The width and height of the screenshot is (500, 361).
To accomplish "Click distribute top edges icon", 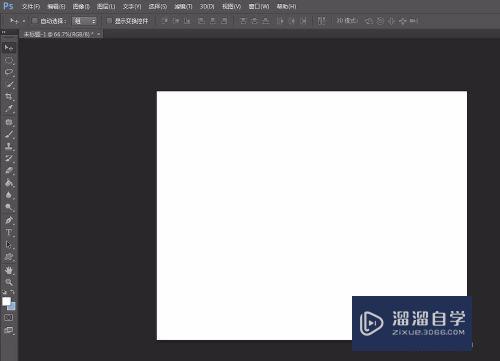I will pos(243,21).
